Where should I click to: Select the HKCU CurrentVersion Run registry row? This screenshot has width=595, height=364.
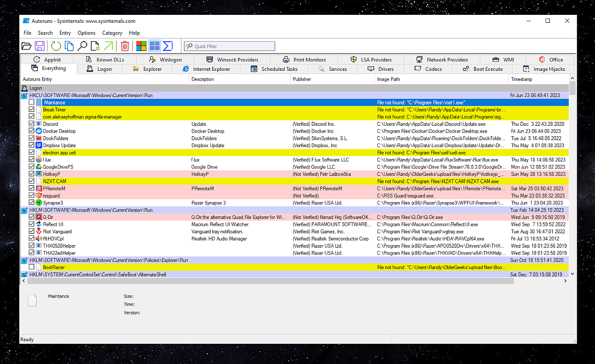(x=295, y=95)
